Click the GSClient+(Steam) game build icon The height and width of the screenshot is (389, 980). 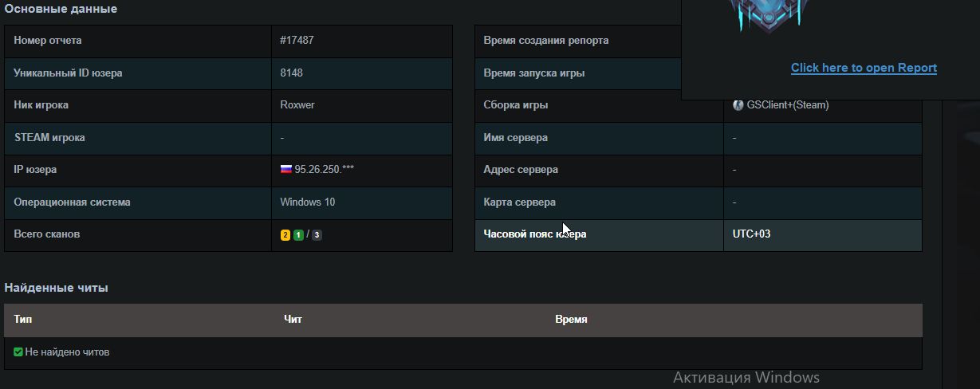[738, 105]
